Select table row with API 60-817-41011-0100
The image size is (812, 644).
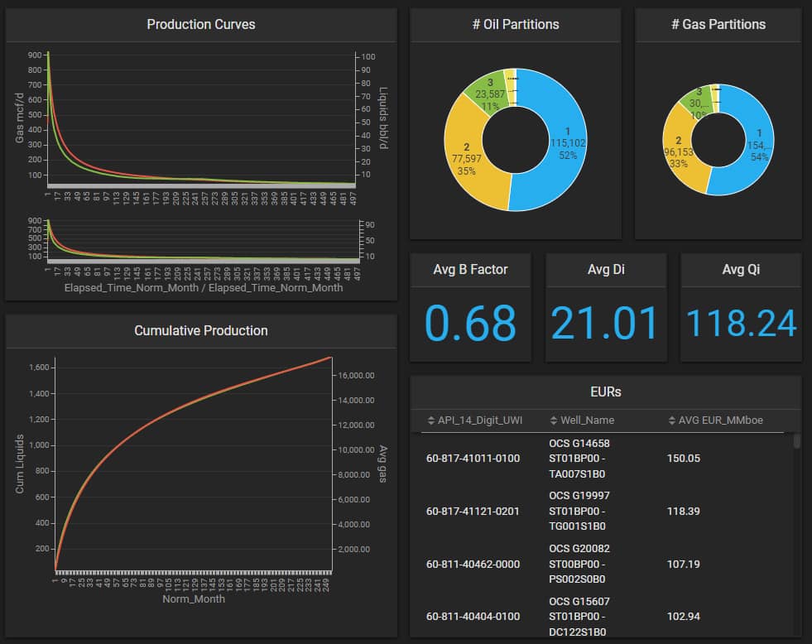[473, 459]
